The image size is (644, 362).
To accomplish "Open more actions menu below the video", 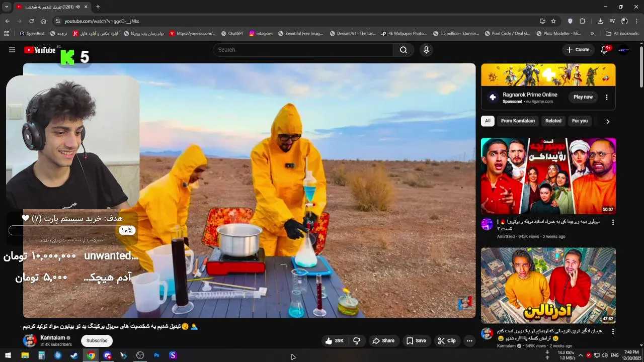I will [469, 340].
